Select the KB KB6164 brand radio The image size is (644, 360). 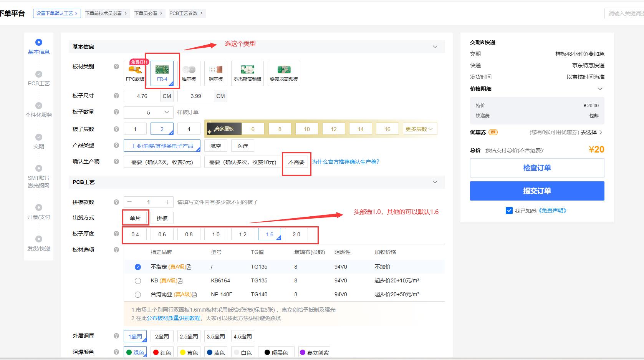click(x=138, y=281)
